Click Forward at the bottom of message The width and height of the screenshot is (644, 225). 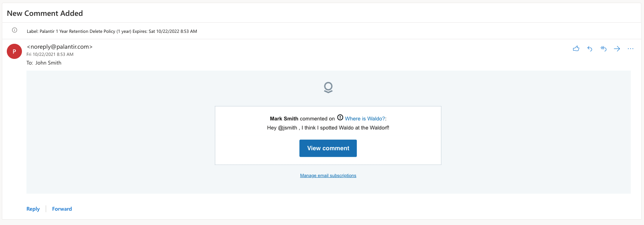[62, 209]
